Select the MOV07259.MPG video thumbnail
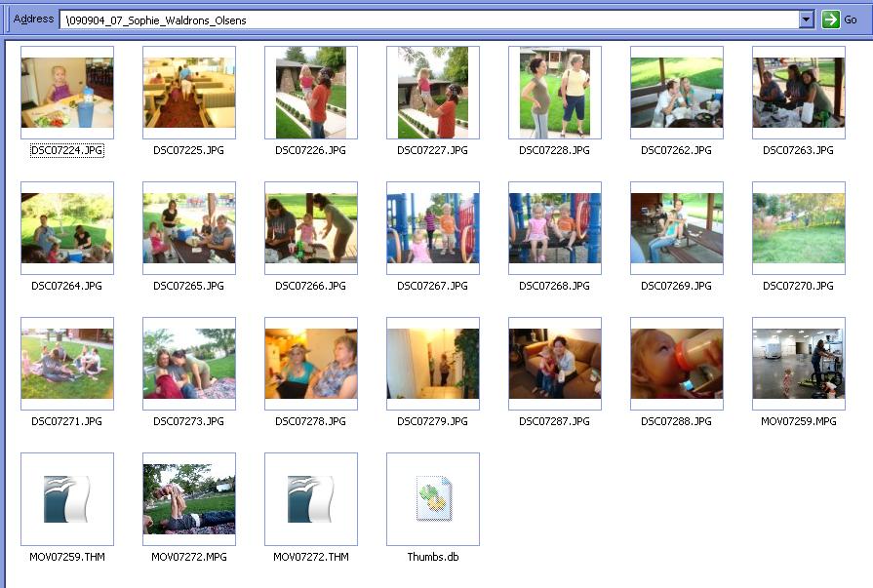873x588 pixels. [x=799, y=364]
